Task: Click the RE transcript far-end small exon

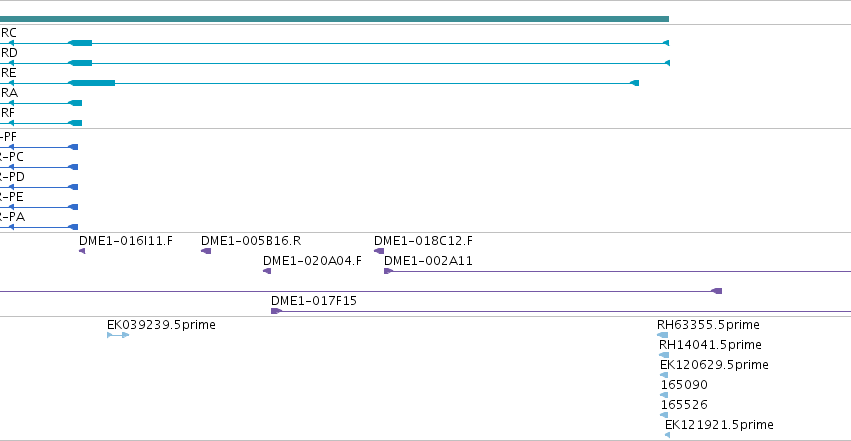Action: (634, 83)
